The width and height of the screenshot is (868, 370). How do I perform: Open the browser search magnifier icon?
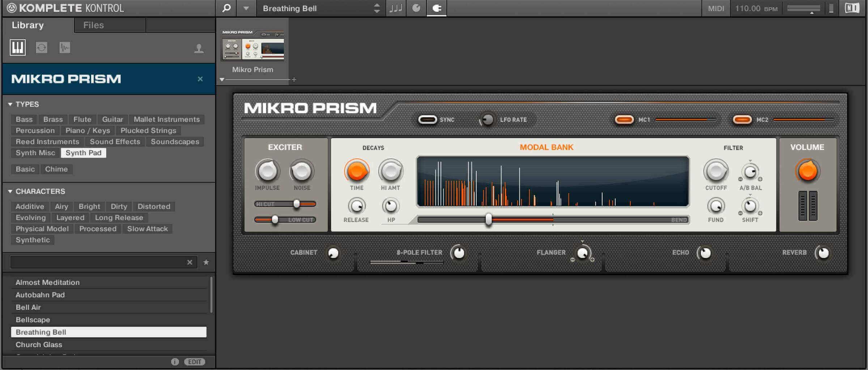tap(226, 8)
